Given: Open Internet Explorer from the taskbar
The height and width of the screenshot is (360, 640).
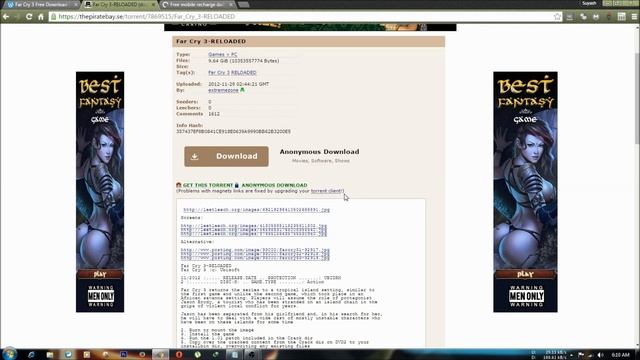Looking at the screenshot, I should click(31, 355).
